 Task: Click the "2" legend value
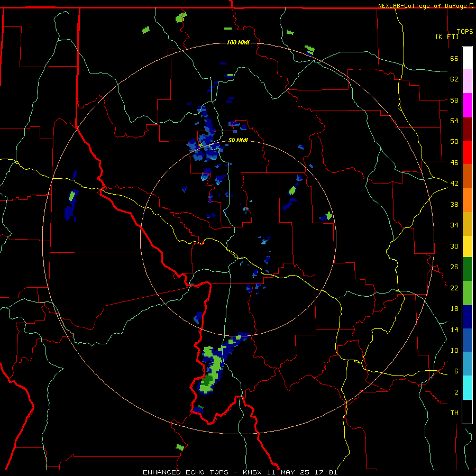(456, 392)
